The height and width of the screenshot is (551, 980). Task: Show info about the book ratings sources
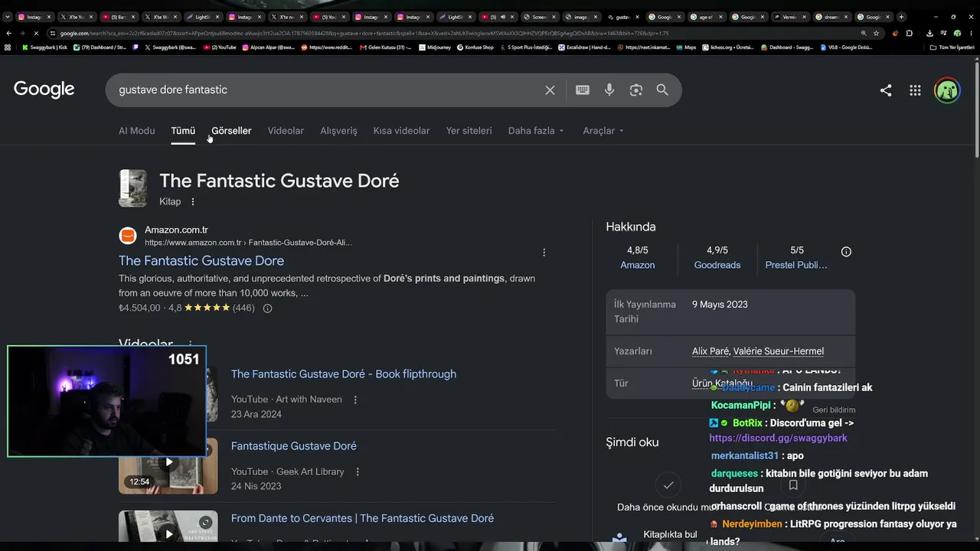[x=846, y=251]
